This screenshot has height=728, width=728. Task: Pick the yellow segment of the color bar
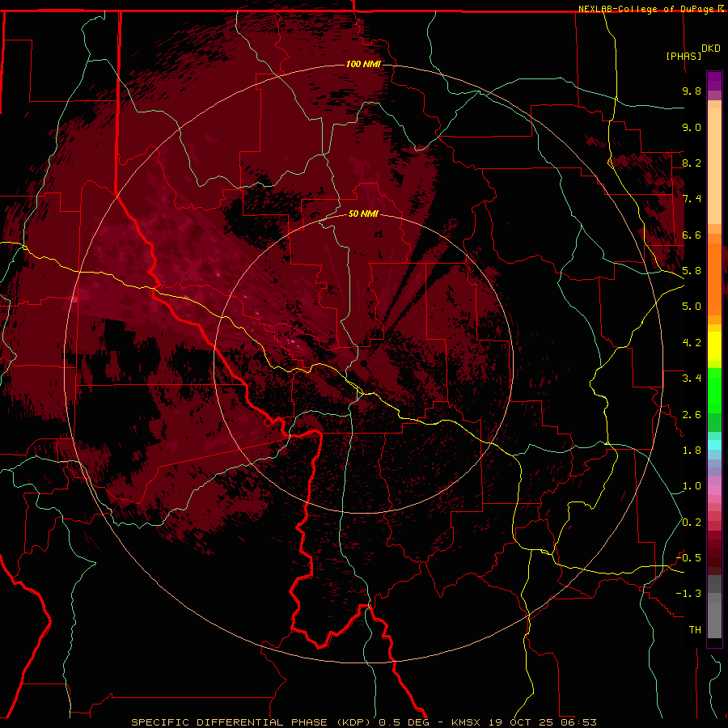coord(714,346)
